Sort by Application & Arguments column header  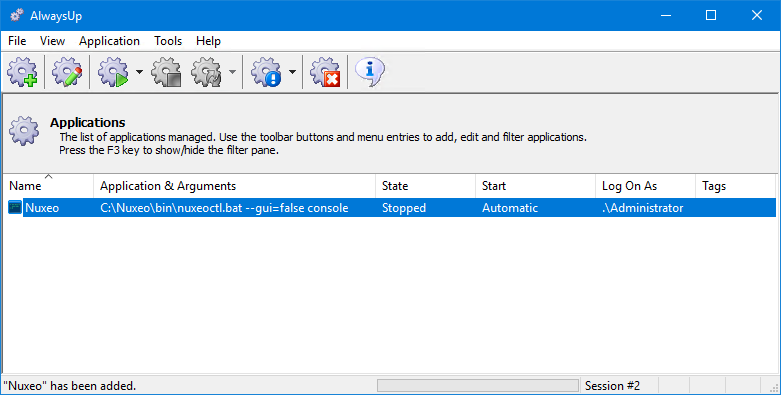point(235,186)
